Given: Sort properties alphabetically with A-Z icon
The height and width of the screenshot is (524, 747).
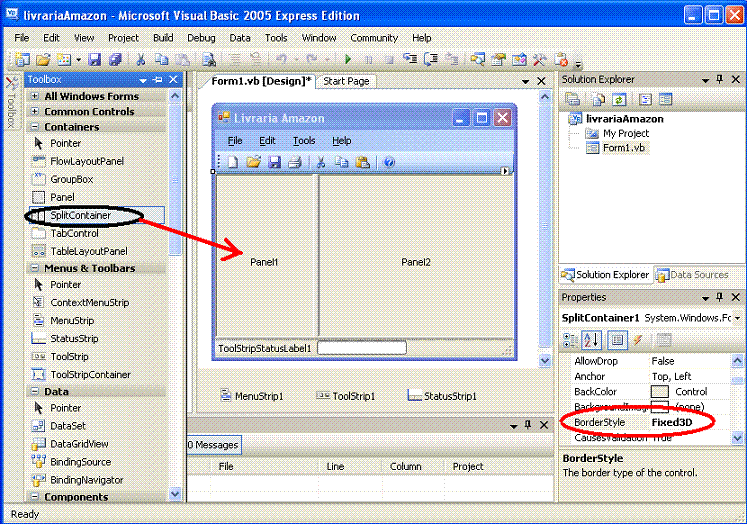Looking at the screenshot, I should coord(591,340).
